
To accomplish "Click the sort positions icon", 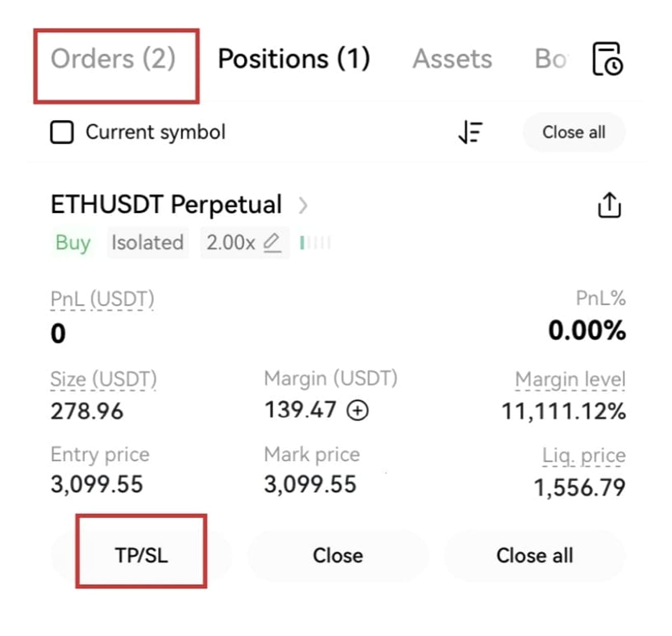I will click(x=470, y=132).
